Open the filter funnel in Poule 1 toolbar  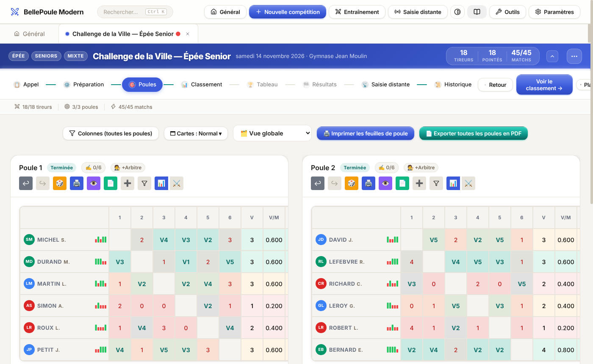tap(144, 183)
